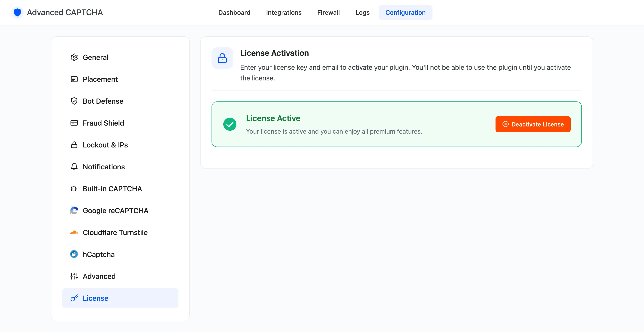
Task: Click the X icon in Deactivate button
Action: click(506, 124)
